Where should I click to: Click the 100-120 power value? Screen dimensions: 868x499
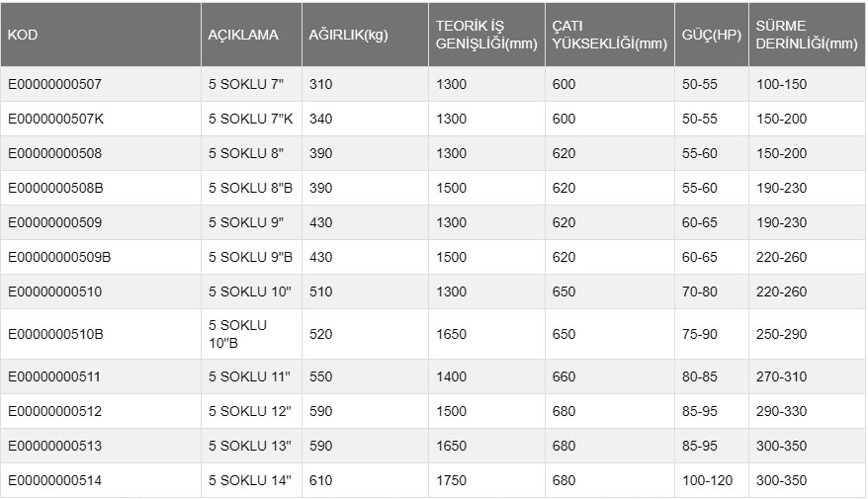point(705,481)
